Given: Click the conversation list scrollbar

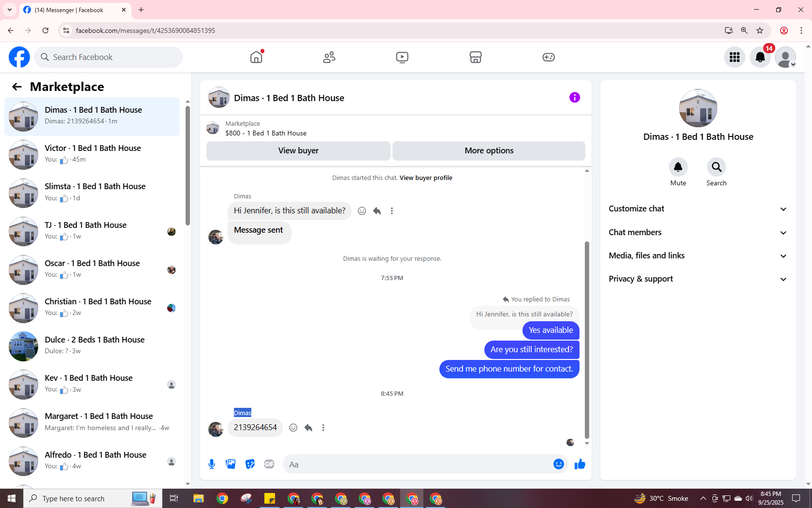Looking at the screenshot, I should [x=188, y=165].
